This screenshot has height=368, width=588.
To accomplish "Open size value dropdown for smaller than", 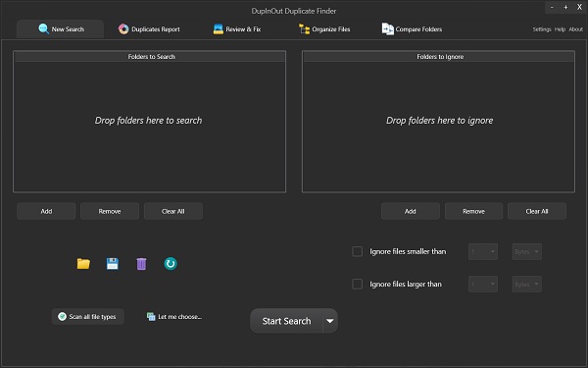I will pyautogui.click(x=483, y=251).
